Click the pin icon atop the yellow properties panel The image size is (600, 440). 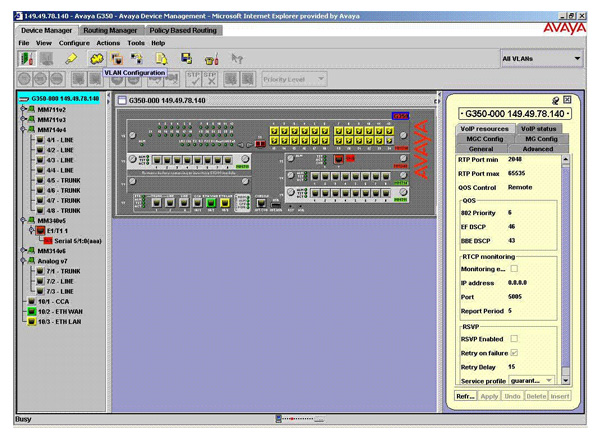tap(555, 100)
